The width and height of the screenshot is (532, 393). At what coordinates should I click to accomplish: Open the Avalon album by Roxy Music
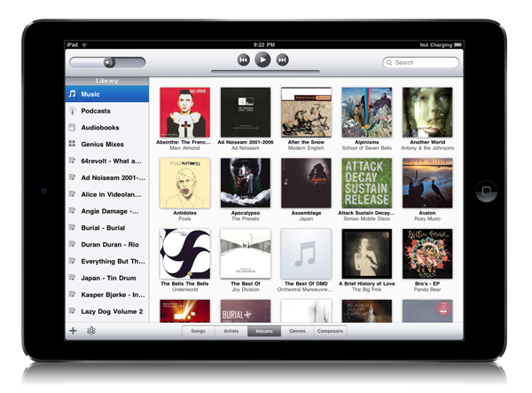point(427,183)
